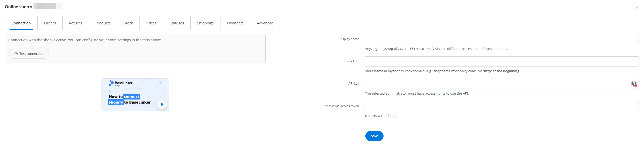Close the online shop dialog

click(637, 8)
